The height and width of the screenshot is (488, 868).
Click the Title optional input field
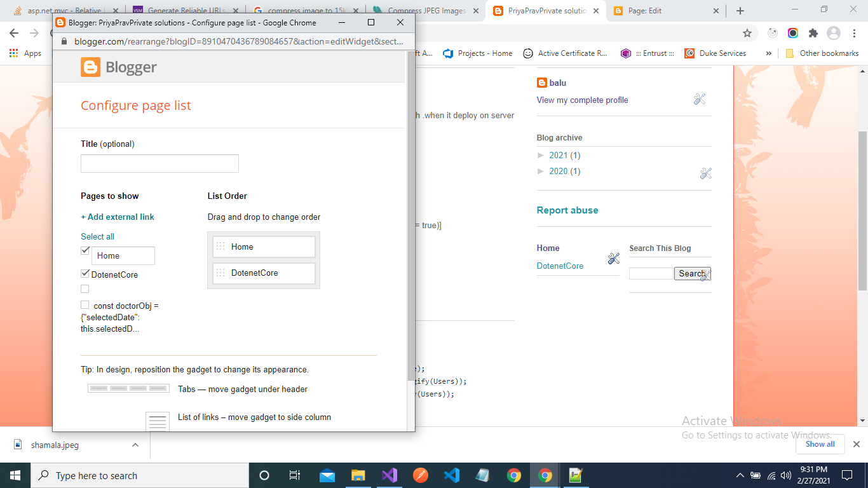click(159, 163)
